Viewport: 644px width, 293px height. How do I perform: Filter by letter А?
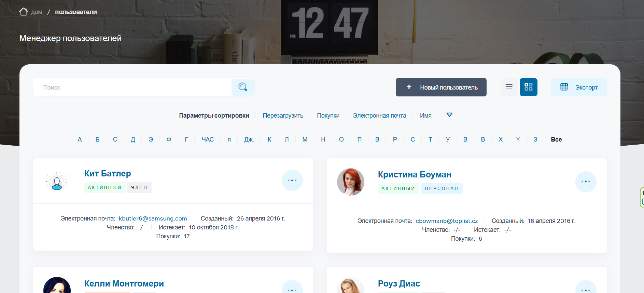pyautogui.click(x=80, y=139)
